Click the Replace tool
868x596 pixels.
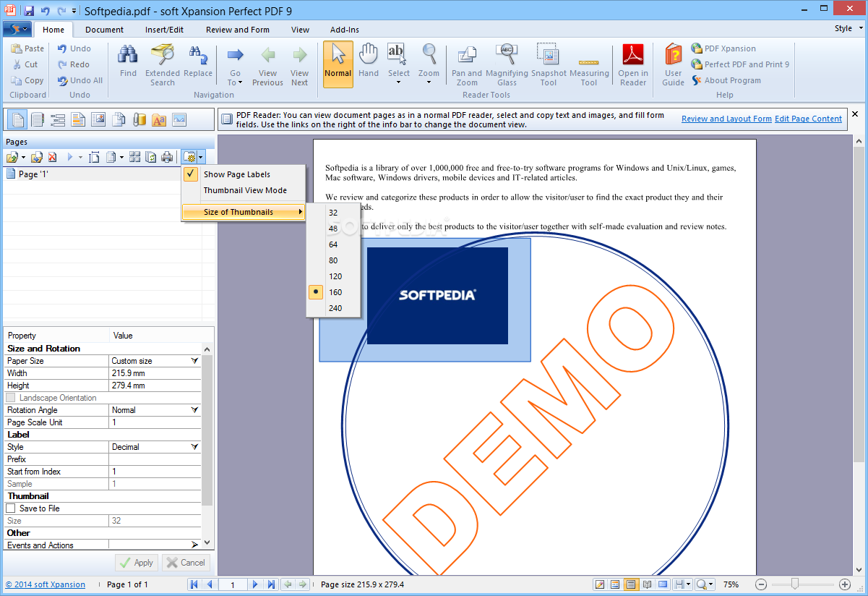(x=198, y=61)
